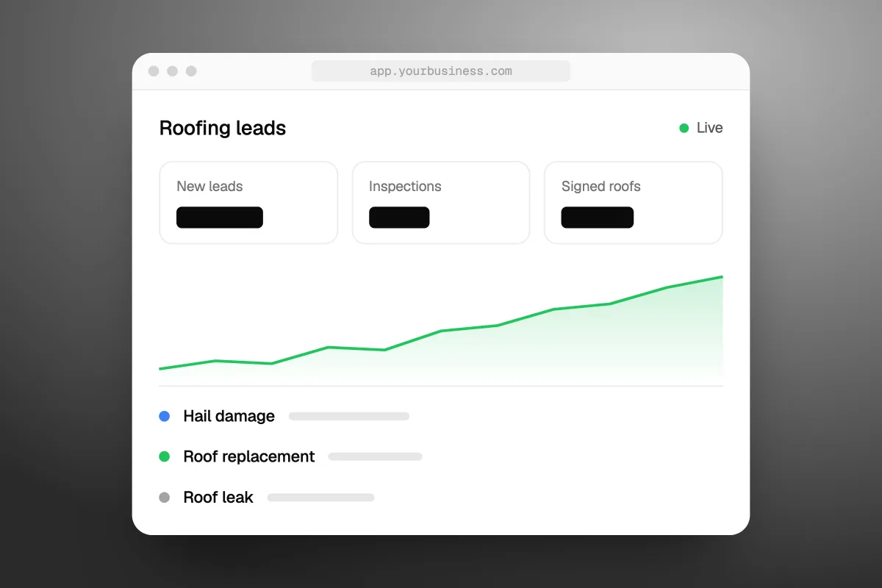The width and height of the screenshot is (882, 588).
Task: Click the green Live status dot
Action: [x=684, y=128]
